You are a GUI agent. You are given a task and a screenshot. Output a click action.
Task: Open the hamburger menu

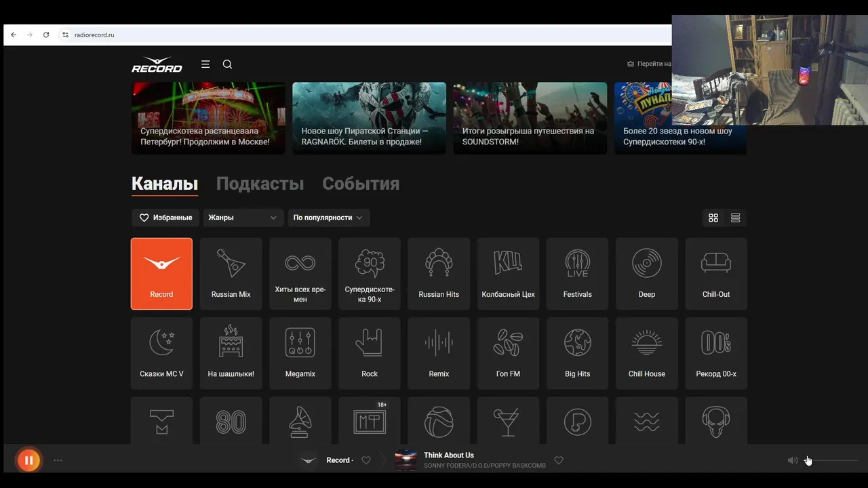(x=205, y=64)
